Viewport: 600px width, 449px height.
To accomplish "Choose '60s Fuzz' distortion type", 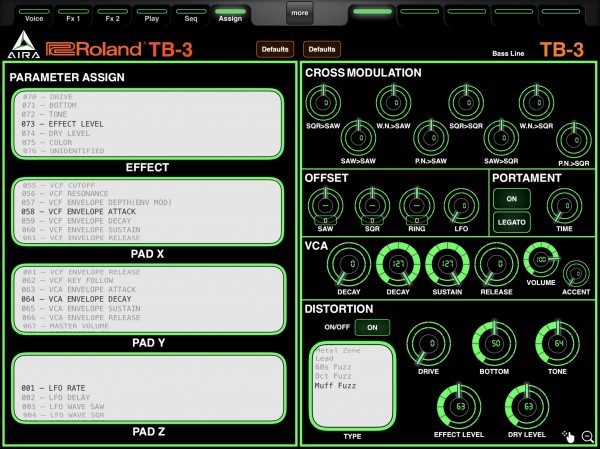I will [333, 367].
